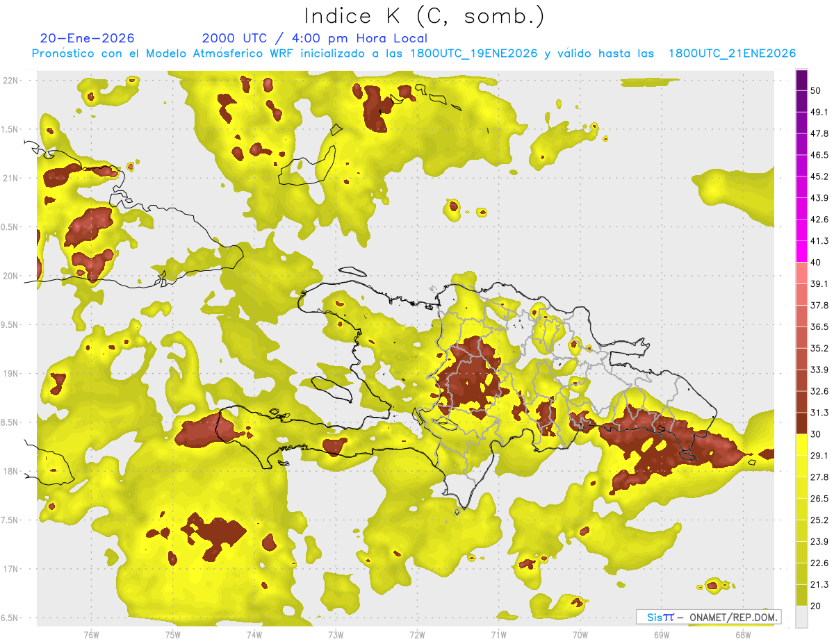Click the map title 'Indice K (C, somb.)'
834x644 pixels.
pyautogui.click(x=425, y=16)
